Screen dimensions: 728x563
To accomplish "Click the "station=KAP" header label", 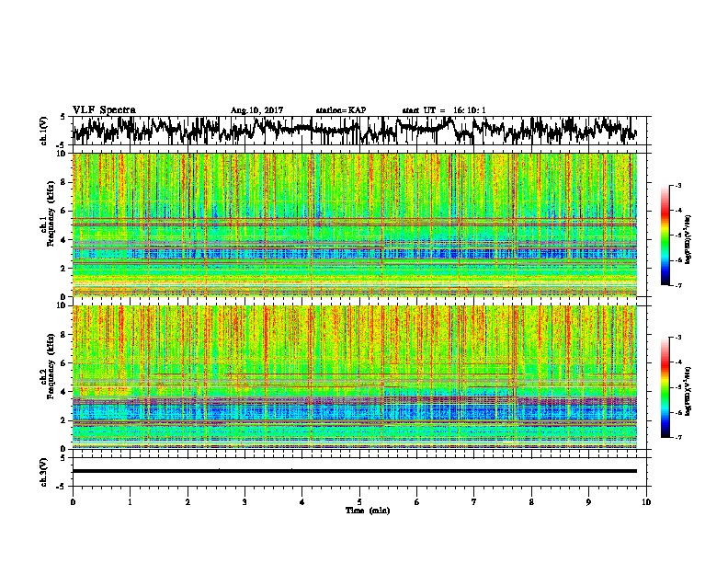I will pyautogui.click(x=341, y=110).
